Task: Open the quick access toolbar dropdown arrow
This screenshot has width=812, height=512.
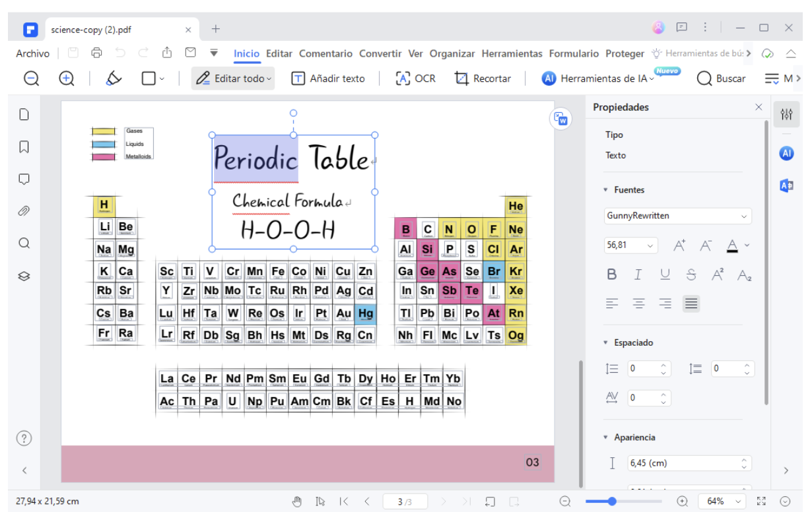Action: point(213,53)
